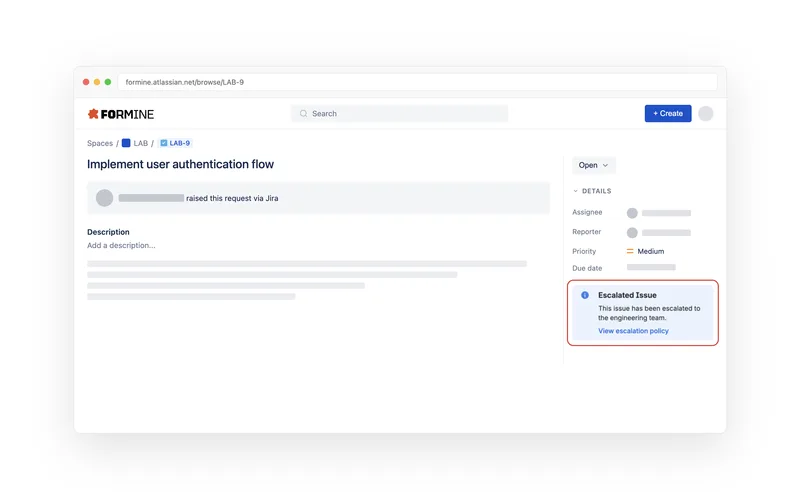Click the Medium priority icon
Screen dimensions: 800x501
coord(630,251)
